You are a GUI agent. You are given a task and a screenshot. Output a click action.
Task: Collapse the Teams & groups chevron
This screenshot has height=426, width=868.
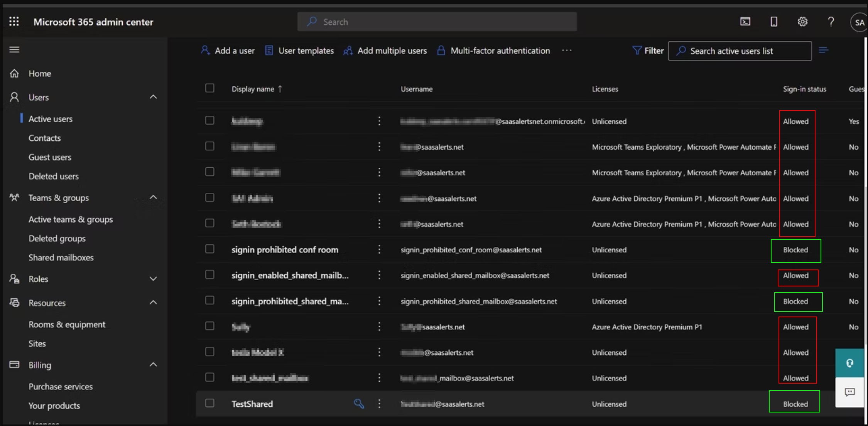pyautogui.click(x=153, y=197)
